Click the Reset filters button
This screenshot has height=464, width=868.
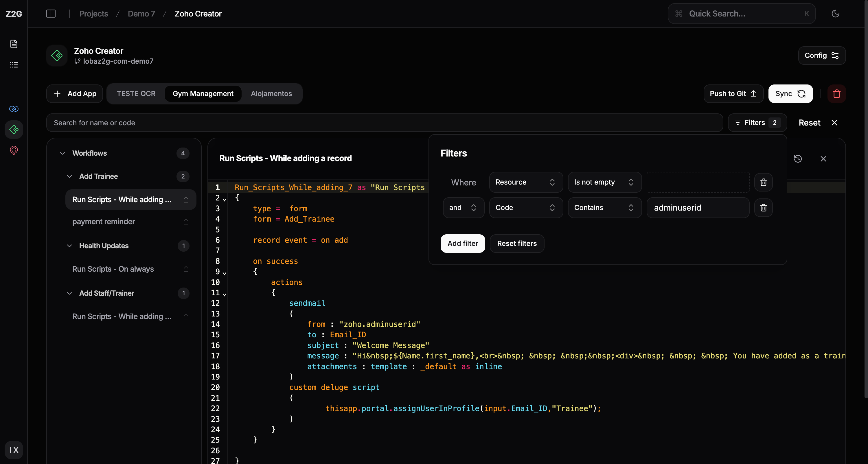click(x=516, y=243)
